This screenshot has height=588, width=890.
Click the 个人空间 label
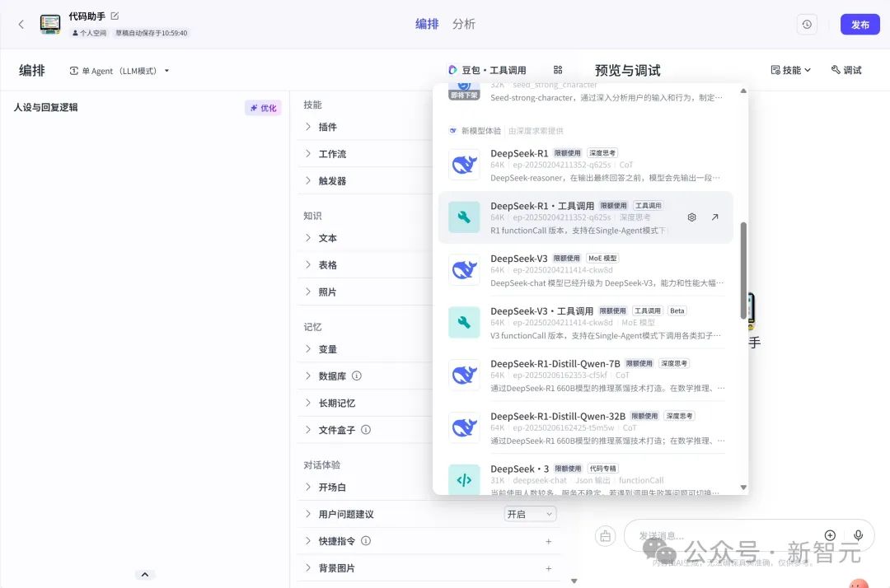tap(89, 33)
